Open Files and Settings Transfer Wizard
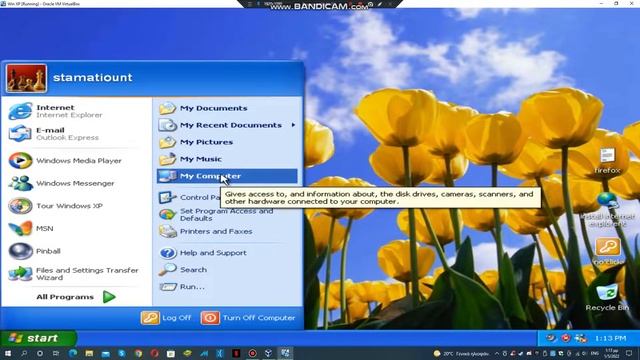 (x=74, y=274)
